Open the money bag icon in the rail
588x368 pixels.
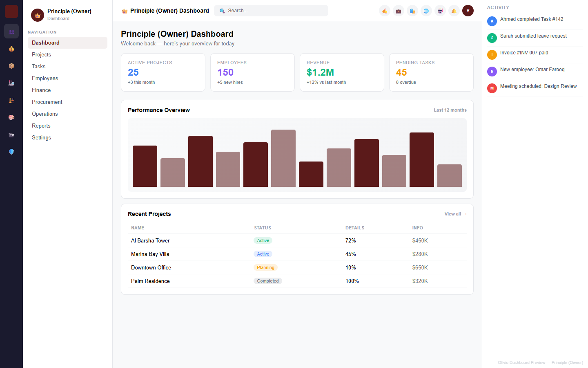coord(11,49)
